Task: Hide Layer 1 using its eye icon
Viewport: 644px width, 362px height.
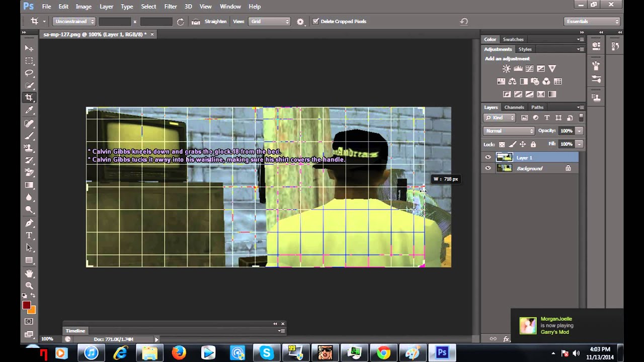Action: point(488,158)
